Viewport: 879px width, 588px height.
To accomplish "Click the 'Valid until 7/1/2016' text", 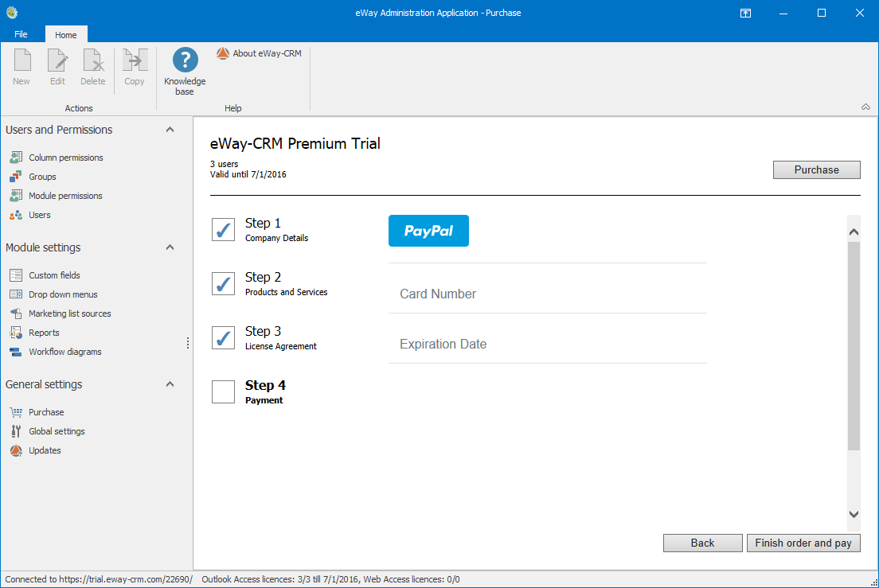I will 248,175.
